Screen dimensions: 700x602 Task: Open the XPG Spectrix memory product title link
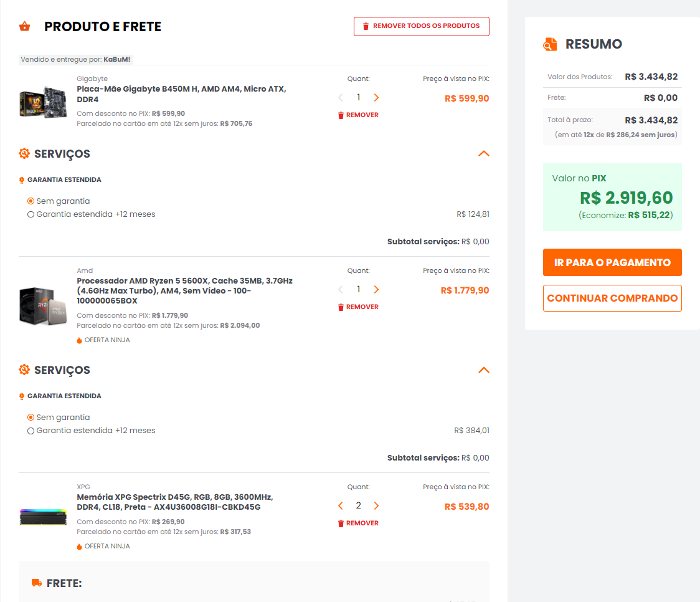click(175, 502)
